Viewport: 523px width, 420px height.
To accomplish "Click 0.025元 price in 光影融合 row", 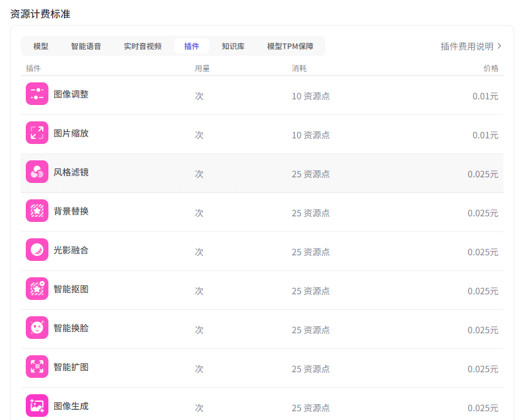I will coord(483,253).
